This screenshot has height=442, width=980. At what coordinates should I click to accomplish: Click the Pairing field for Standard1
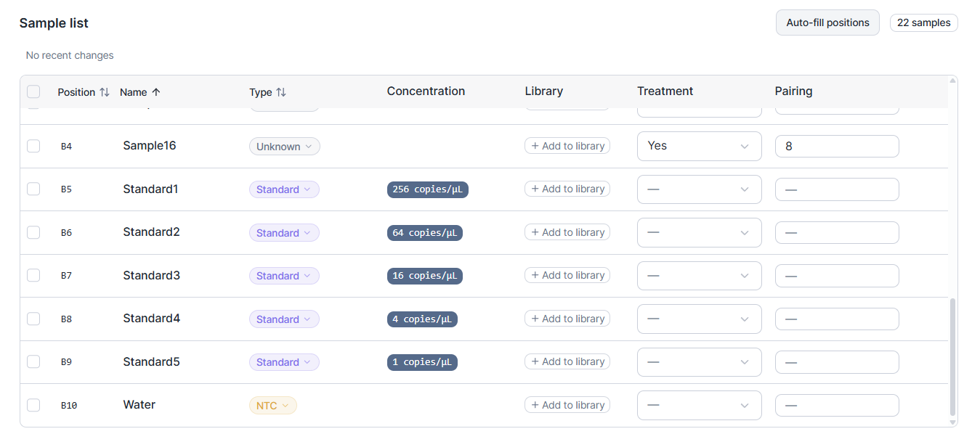(837, 189)
